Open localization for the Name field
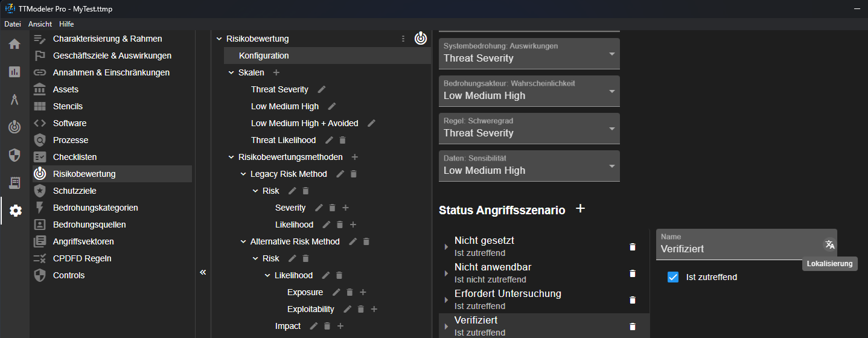 (x=830, y=244)
